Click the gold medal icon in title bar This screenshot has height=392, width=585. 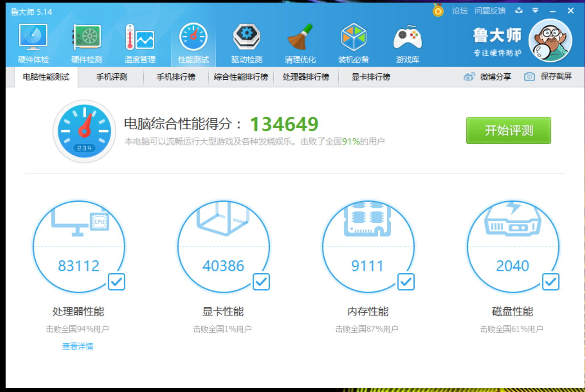(438, 10)
